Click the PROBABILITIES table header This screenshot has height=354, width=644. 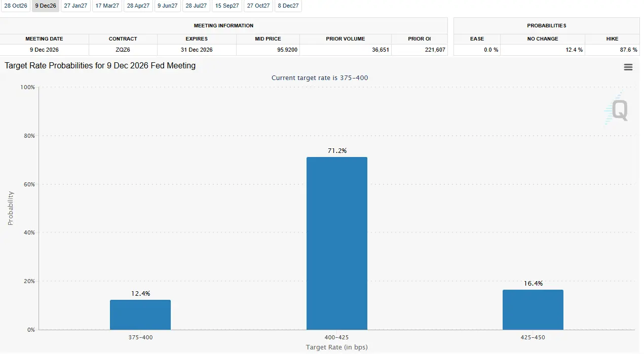[547, 26]
